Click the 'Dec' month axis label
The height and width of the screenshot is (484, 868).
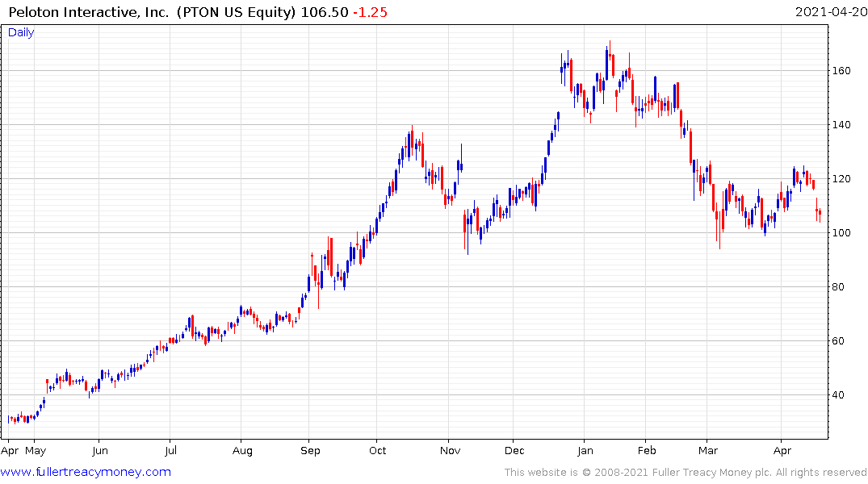coord(514,451)
